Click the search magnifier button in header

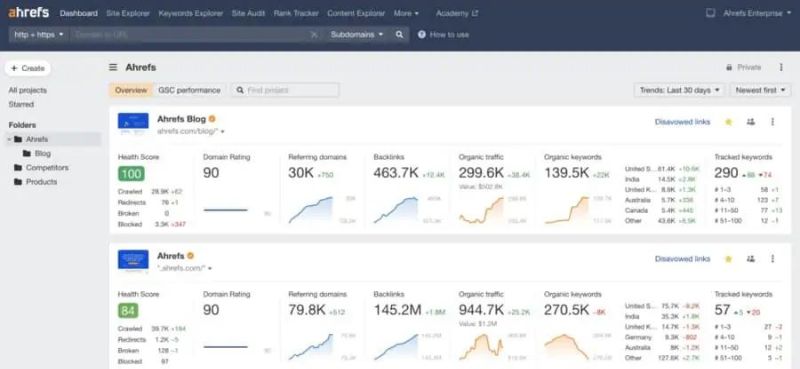399,35
